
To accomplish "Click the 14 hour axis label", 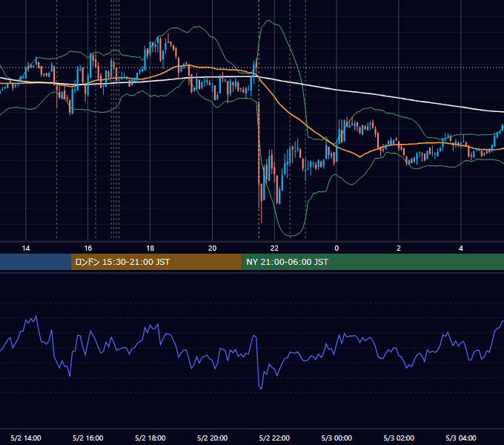I will pos(26,248).
